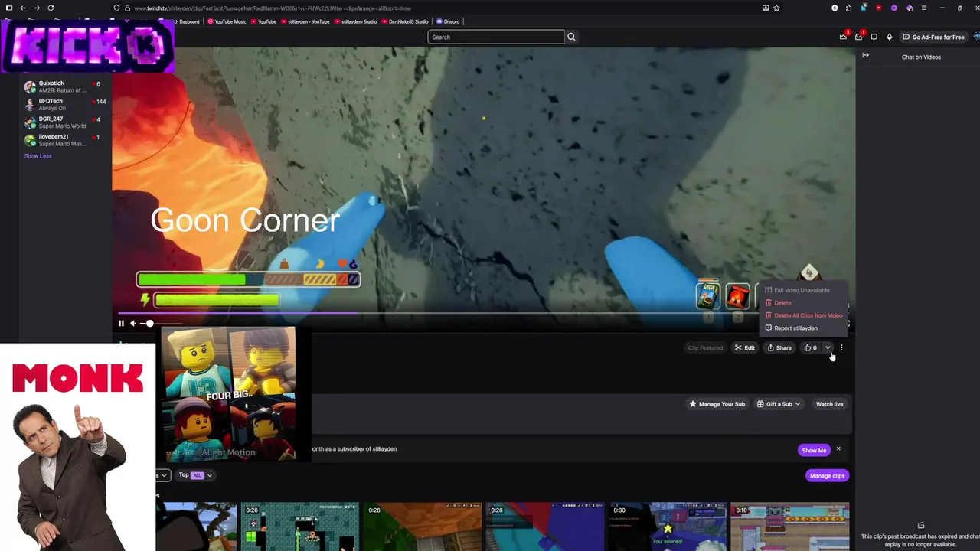Click the Clip Featured label
Screen dimensions: 980x551
pyautogui.click(x=705, y=348)
